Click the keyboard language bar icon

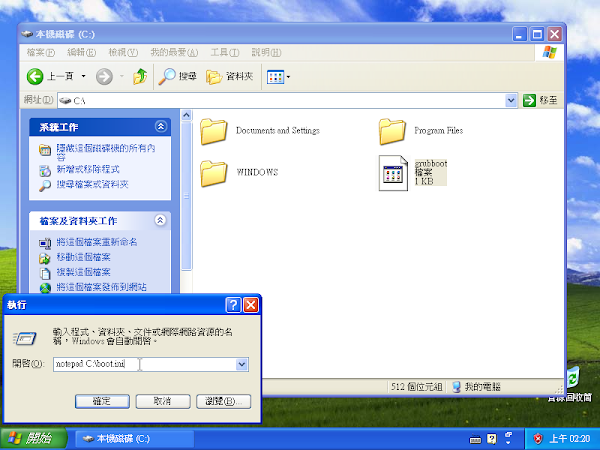pyautogui.click(x=475, y=439)
